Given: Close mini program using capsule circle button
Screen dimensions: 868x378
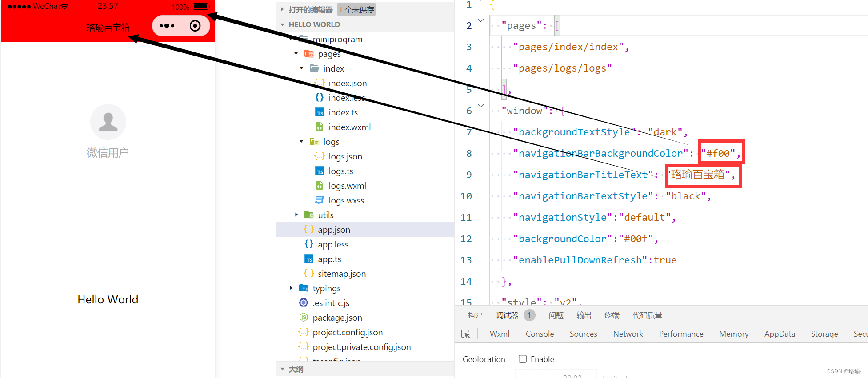Looking at the screenshot, I should click(195, 26).
